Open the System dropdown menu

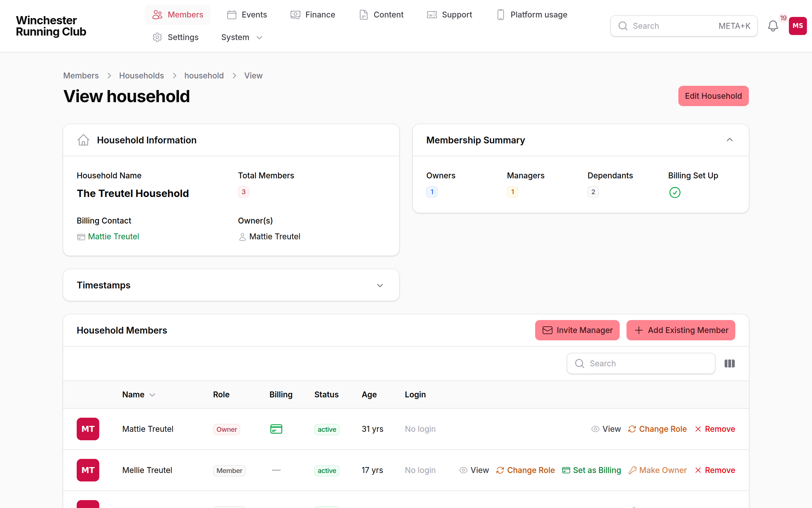point(242,37)
